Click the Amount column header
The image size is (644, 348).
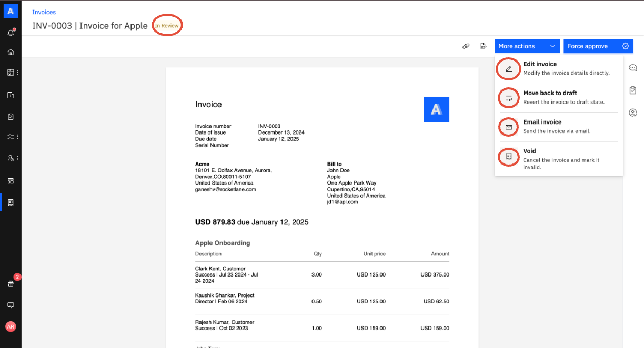point(440,254)
